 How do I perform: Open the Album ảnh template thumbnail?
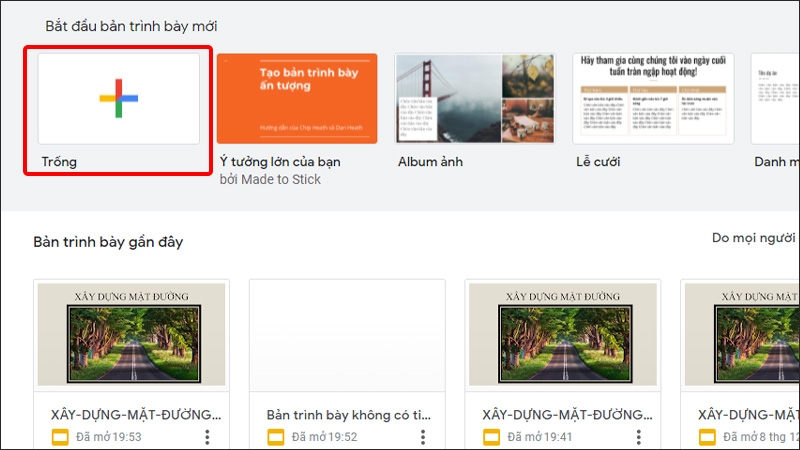(x=475, y=98)
